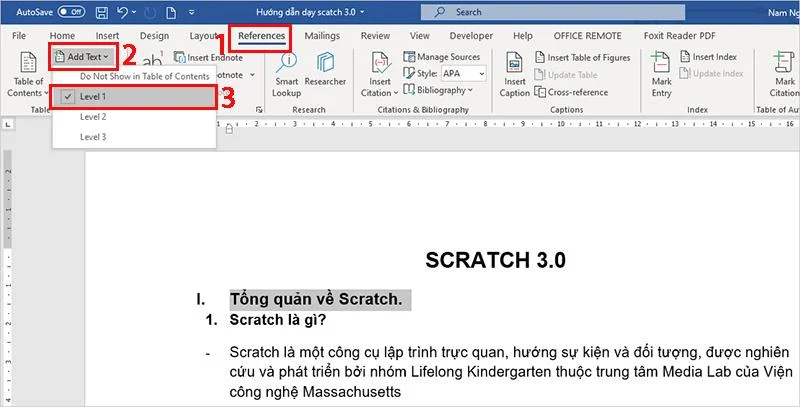This screenshot has width=800, height=407.
Task: Click the Mark Citation button
Action: click(785, 74)
